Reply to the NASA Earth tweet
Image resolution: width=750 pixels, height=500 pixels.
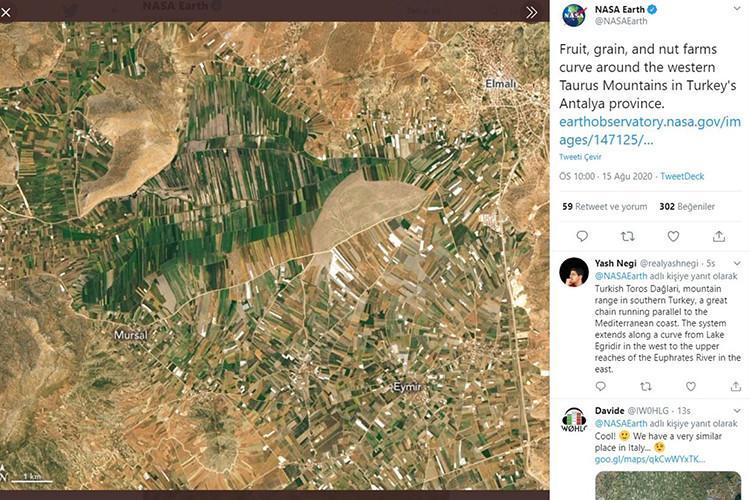(582, 236)
